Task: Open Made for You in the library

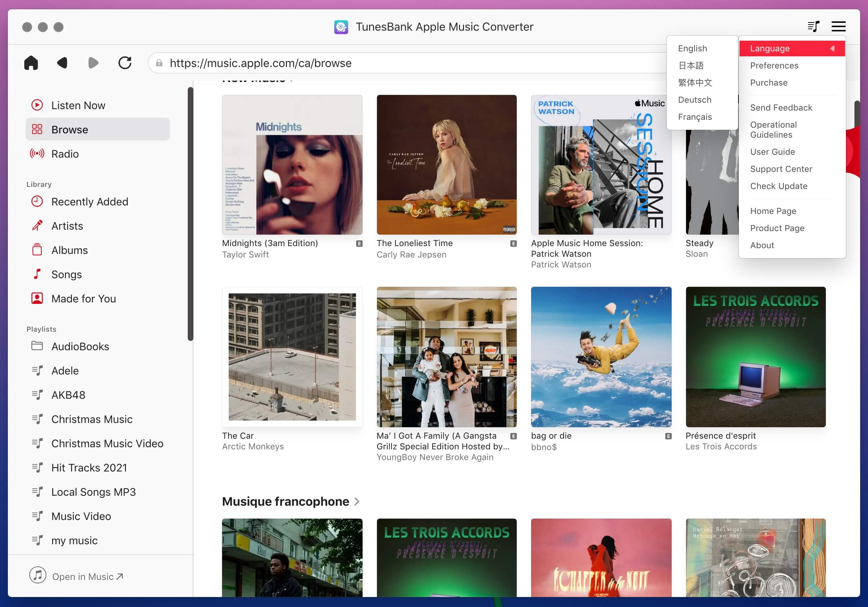Action: click(97, 299)
